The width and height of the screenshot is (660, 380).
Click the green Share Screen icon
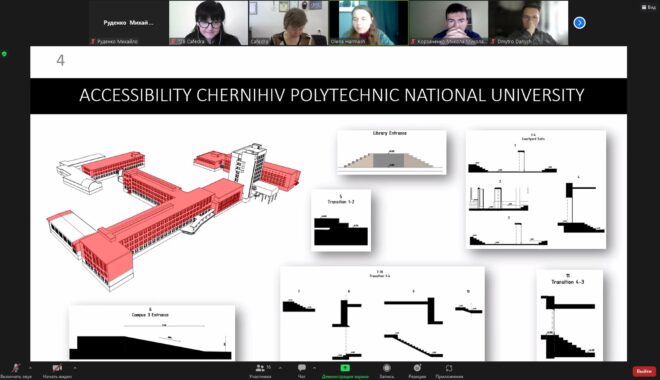pos(345,368)
